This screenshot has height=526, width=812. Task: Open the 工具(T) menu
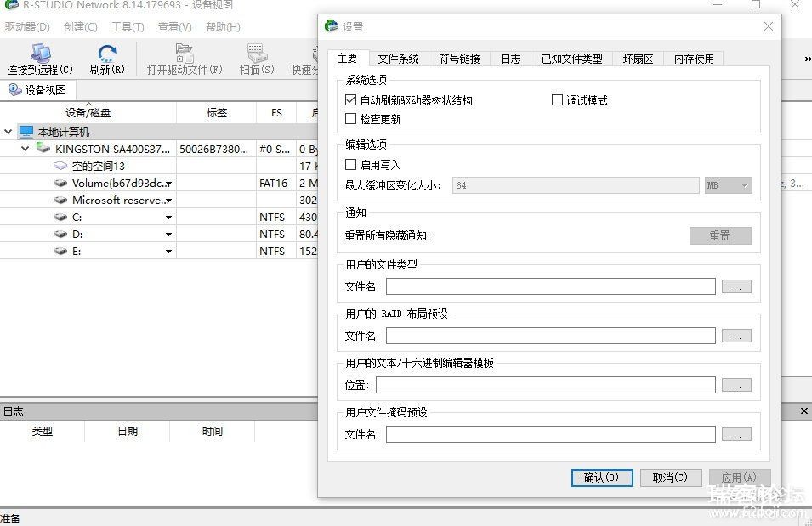128,27
